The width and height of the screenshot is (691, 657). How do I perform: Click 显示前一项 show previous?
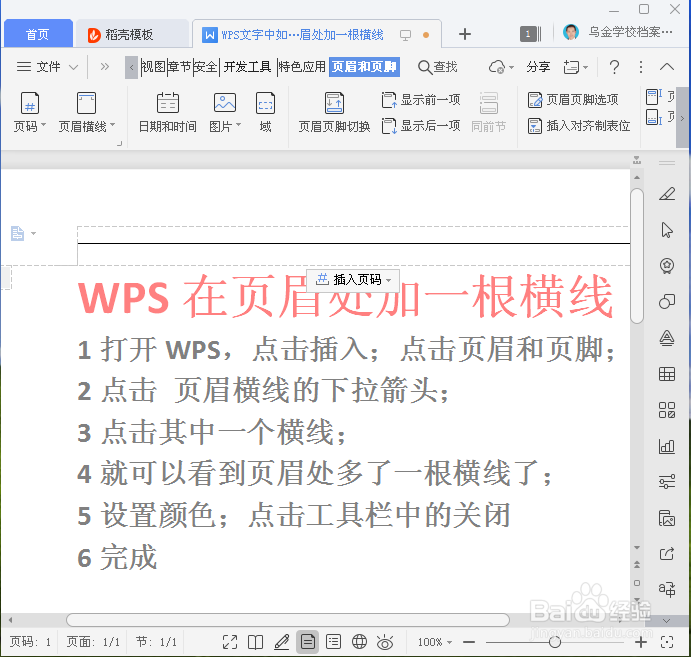point(421,100)
